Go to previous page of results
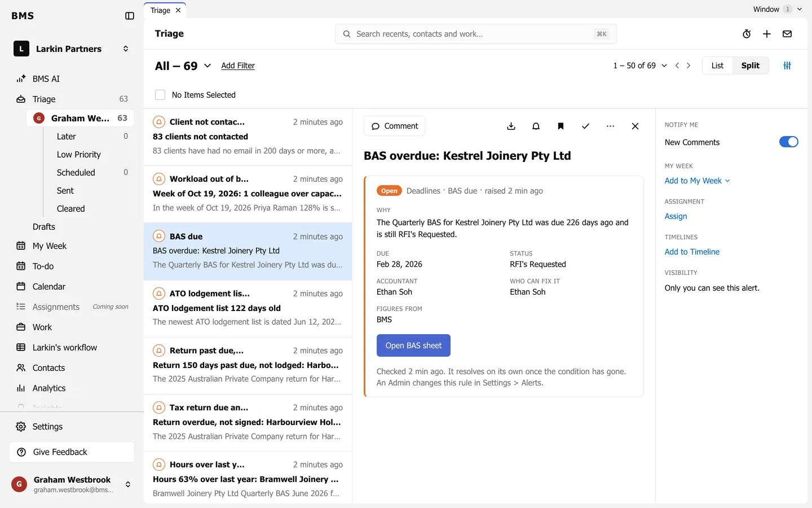Viewport: 812px width, 508px height. [677, 65]
